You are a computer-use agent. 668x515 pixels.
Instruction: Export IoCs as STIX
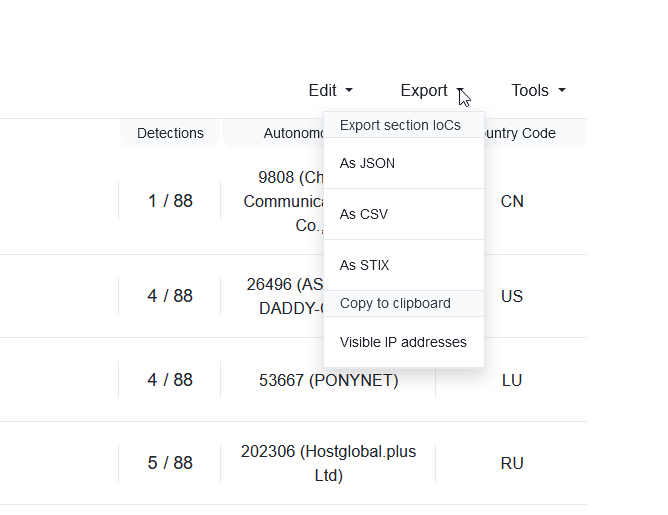pos(404,265)
